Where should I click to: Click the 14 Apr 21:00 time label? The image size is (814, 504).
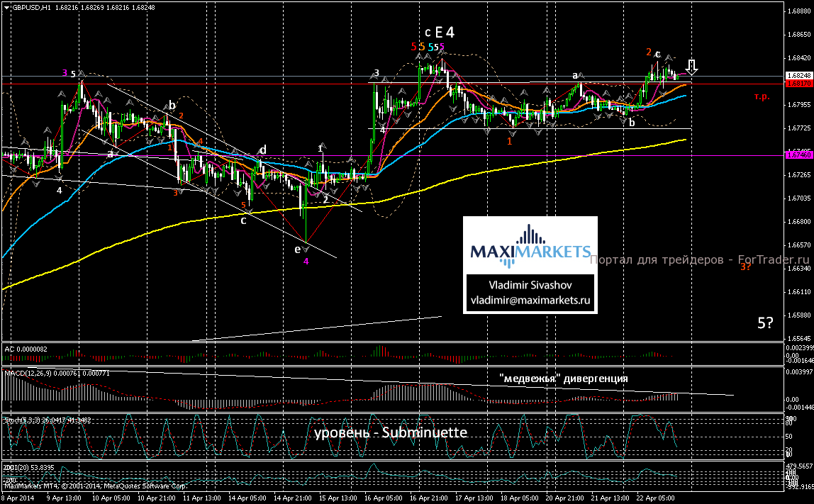point(292,498)
